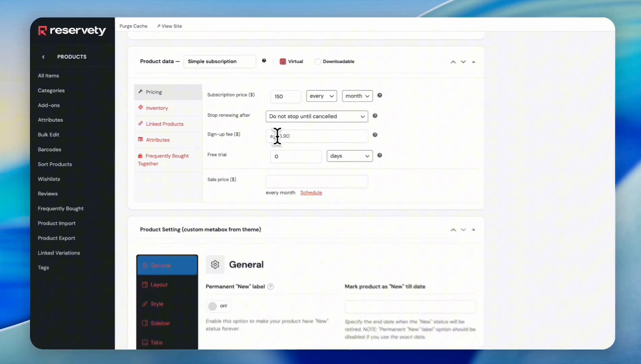Click the Schedule sale link
Screen dimensions: 641x364
pos(311,193)
